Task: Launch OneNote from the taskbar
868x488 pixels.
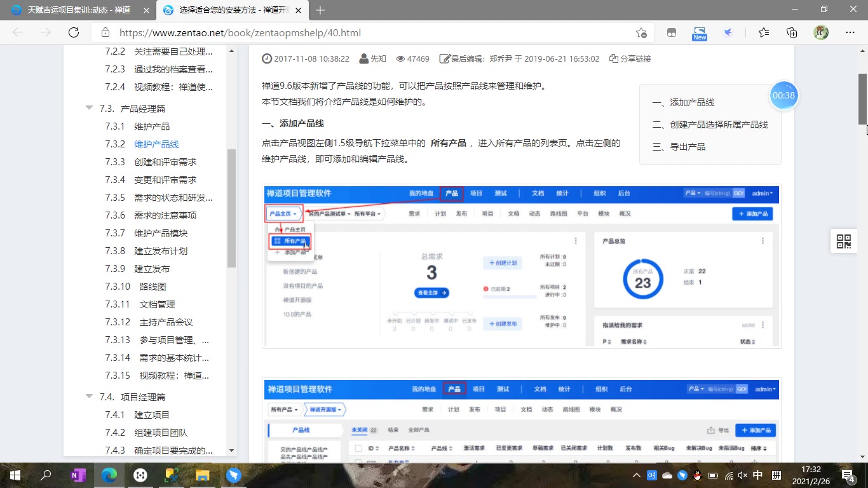Action: pos(78,475)
